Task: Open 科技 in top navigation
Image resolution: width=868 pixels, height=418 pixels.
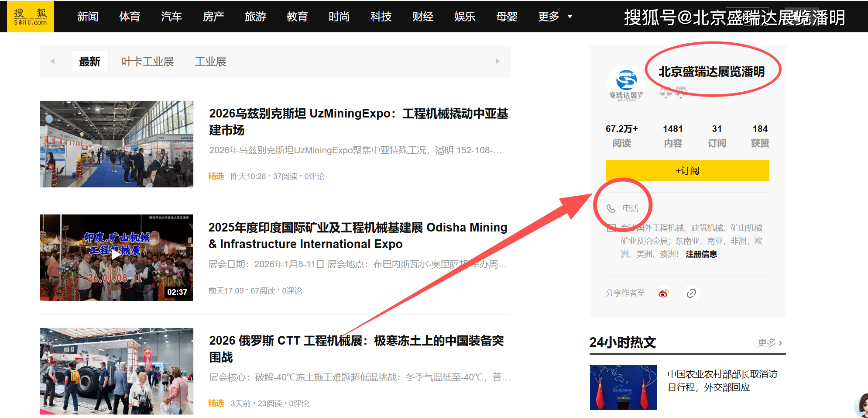Action: pos(381,17)
